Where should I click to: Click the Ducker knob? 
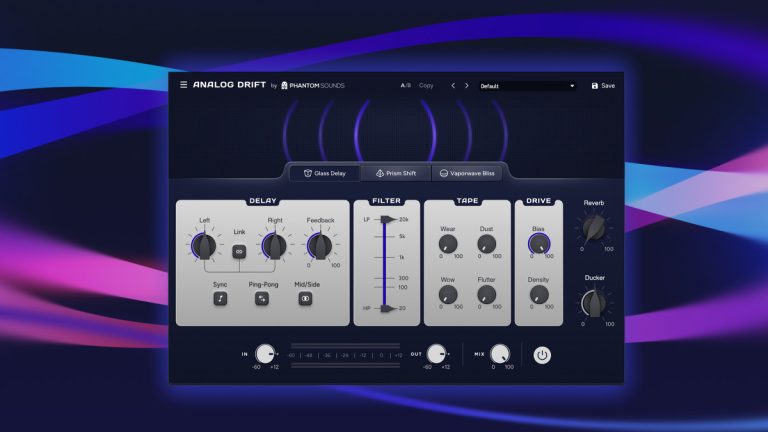point(594,303)
